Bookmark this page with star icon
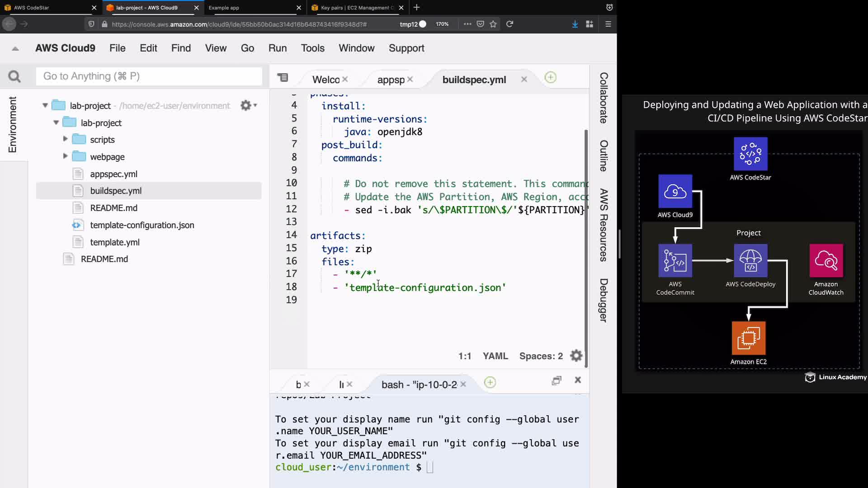Image resolution: width=868 pixels, height=488 pixels. [493, 24]
